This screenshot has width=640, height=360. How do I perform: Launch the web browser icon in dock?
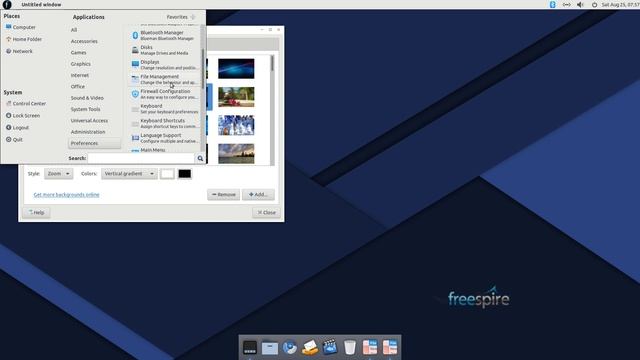[x=290, y=347]
